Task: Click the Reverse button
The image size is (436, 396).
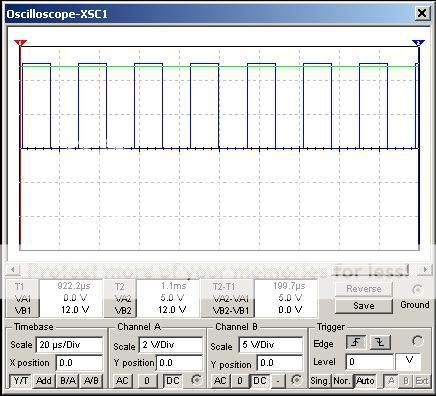Action: 363,289
